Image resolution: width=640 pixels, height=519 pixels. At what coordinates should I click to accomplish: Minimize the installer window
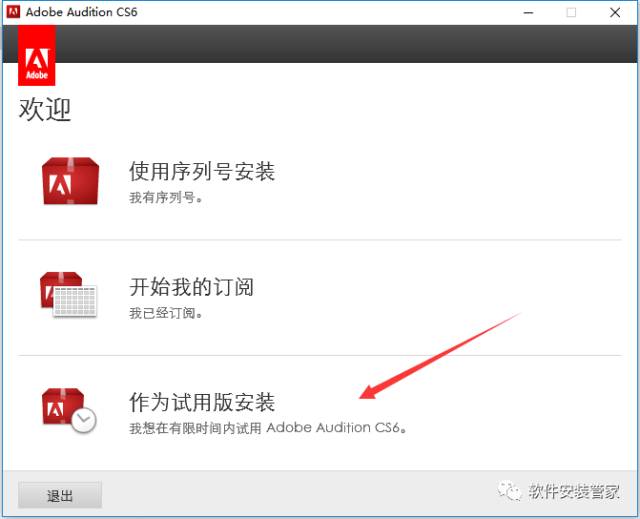tap(526, 12)
